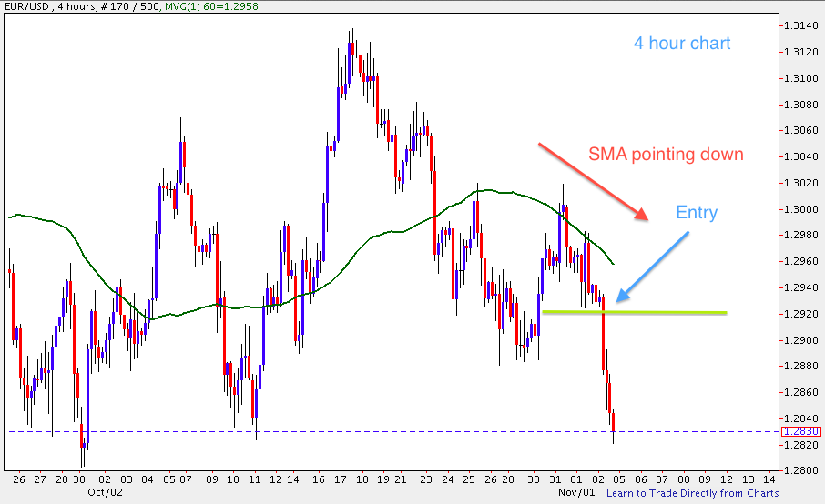
Task: Click the 1.3100 price axis label
Action: pyautogui.click(x=800, y=78)
